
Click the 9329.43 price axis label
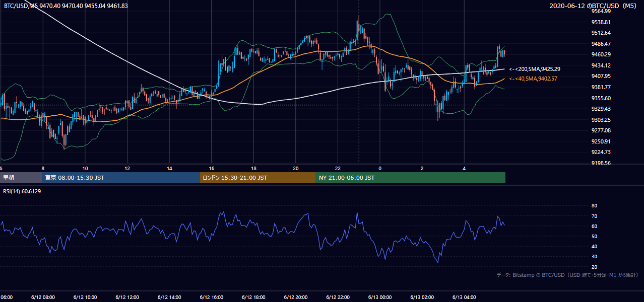tap(601, 109)
